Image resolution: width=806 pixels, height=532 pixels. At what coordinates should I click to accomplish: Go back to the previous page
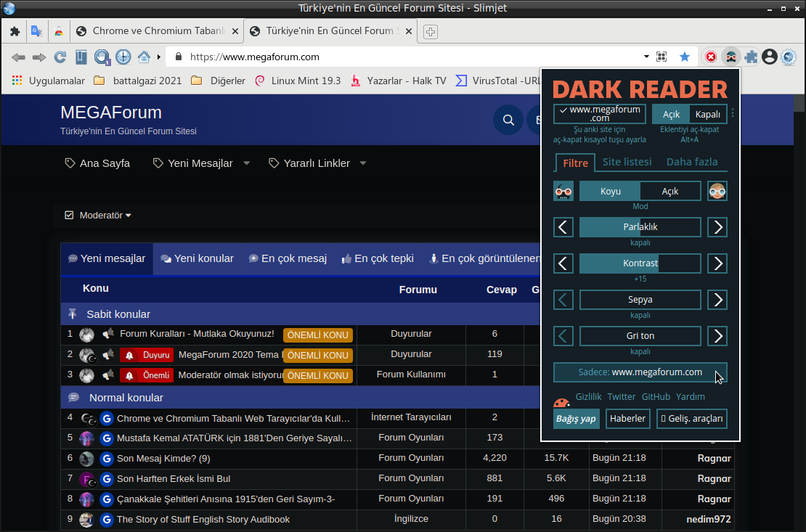click(18, 57)
